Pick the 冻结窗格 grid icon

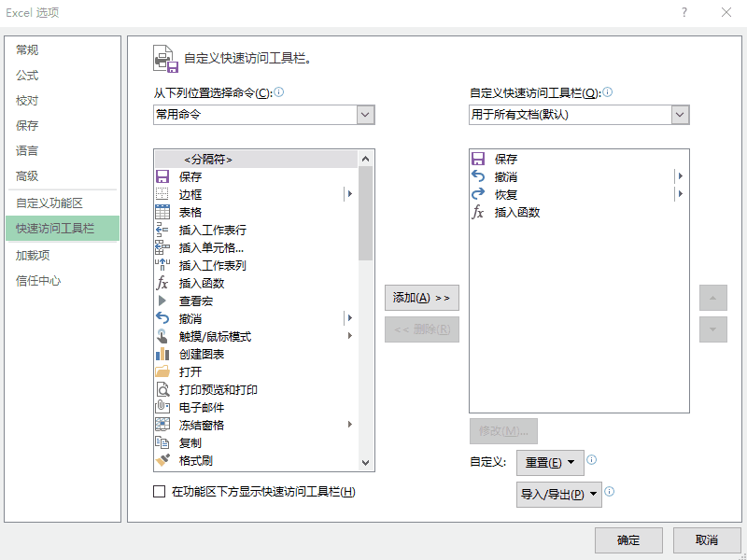coord(162,425)
